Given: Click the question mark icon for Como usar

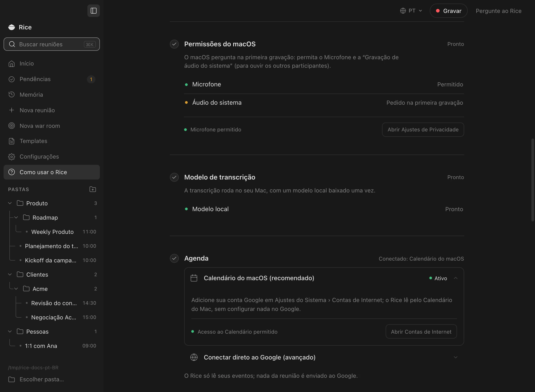Looking at the screenshot, I should coord(11,172).
